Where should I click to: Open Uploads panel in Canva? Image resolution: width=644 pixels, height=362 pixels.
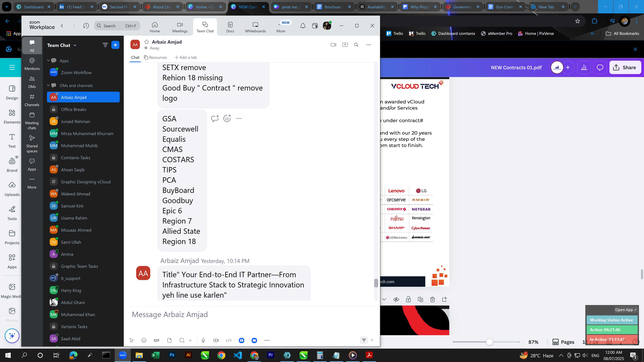[x=12, y=189]
